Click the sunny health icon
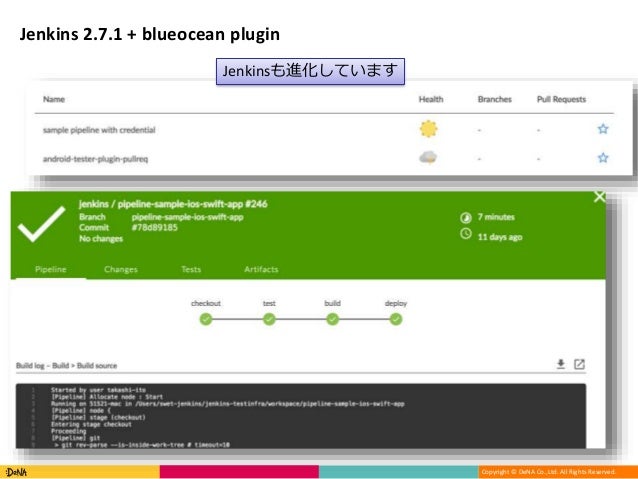 click(x=428, y=129)
